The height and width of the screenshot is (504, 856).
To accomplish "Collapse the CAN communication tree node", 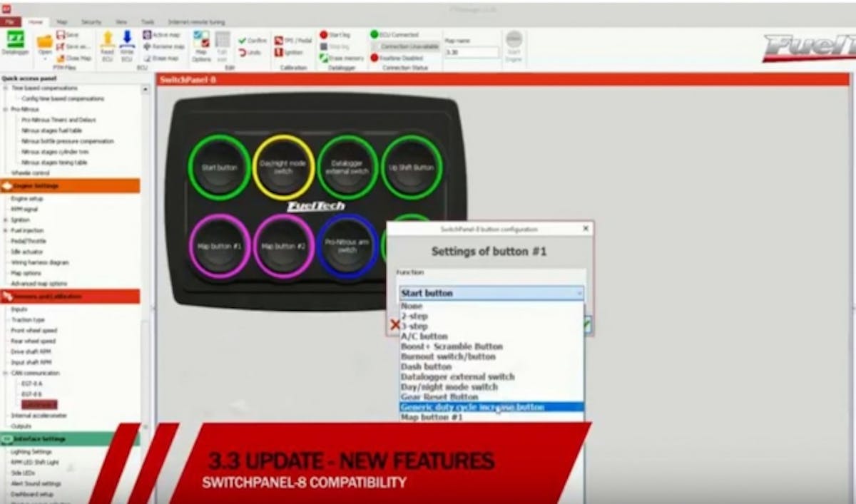I will tap(6, 373).
